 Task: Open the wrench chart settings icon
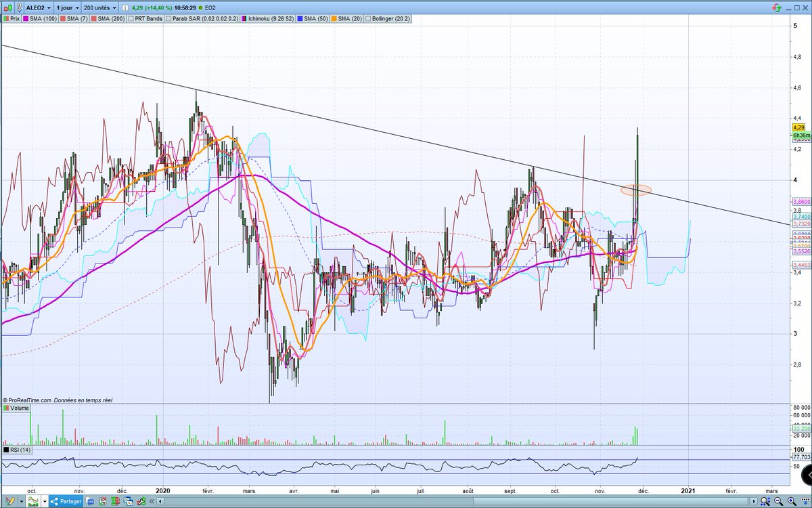141,501
